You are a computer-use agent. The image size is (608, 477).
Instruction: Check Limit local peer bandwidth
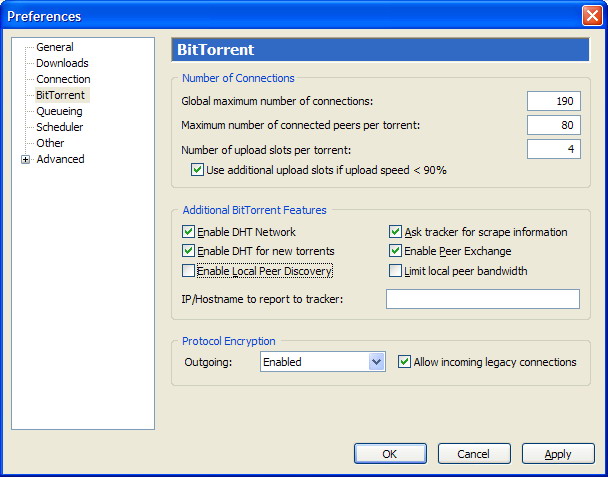pyautogui.click(x=395, y=271)
